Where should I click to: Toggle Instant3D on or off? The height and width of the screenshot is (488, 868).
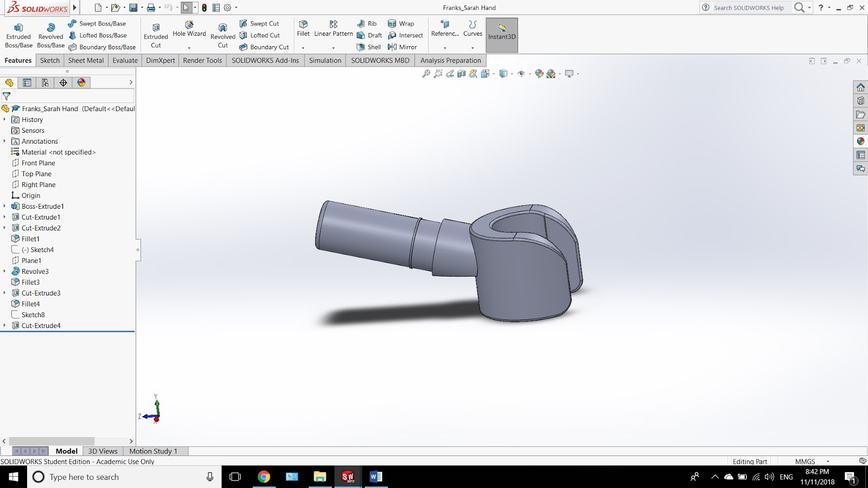(502, 35)
